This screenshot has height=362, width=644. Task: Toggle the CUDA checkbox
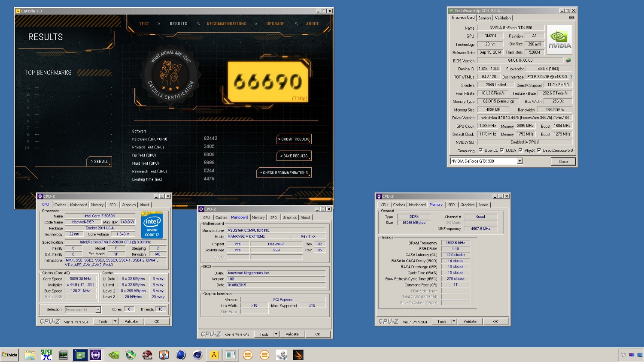501,150
